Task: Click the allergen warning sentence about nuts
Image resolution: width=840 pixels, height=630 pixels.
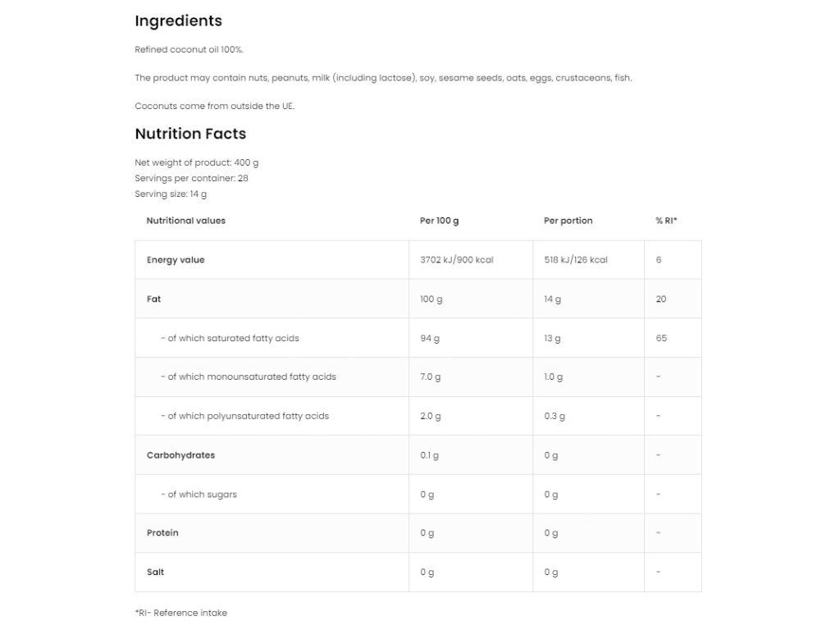Action: coord(383,78)
